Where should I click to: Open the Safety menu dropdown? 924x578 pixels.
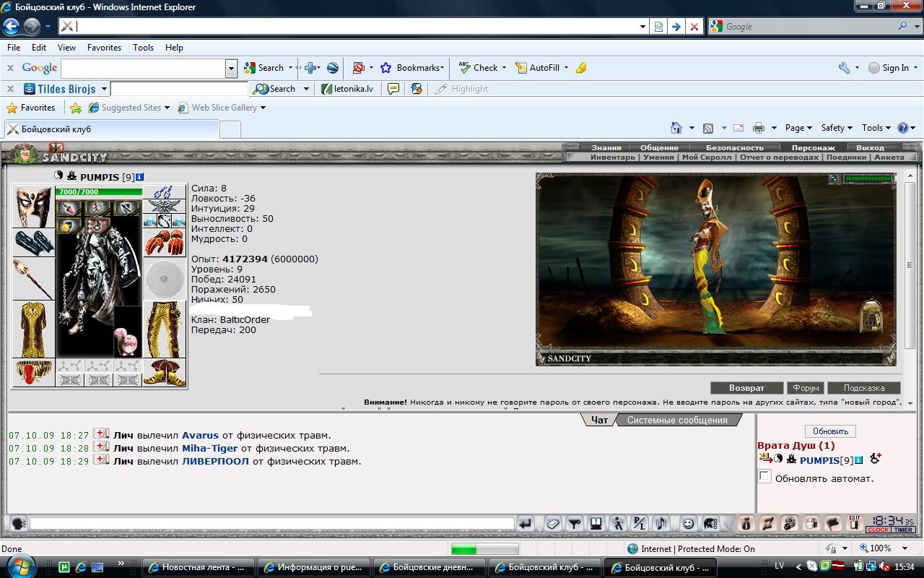point(837,128)
